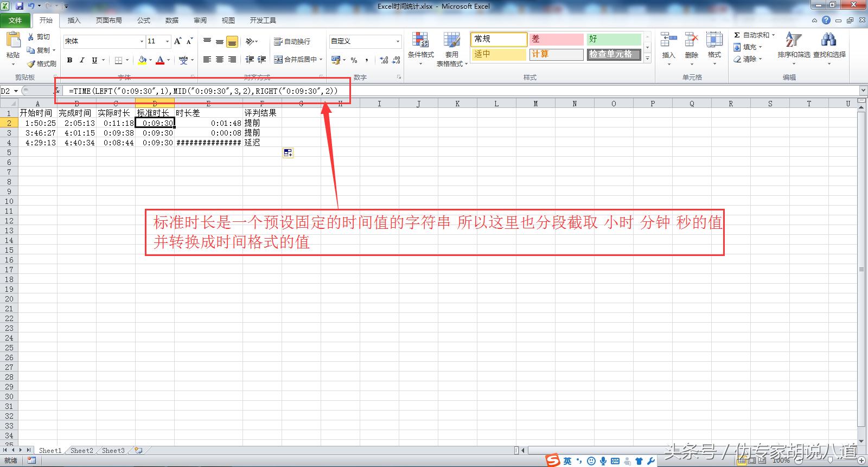
Task: Apply comma style number format
Action: pyautogui.click(x=367, y=60)
